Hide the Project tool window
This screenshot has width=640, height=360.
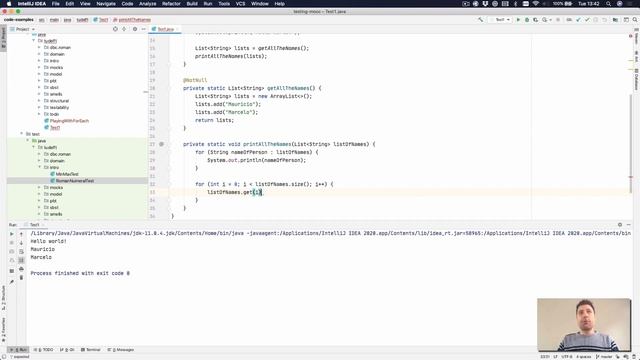point(144,29)
